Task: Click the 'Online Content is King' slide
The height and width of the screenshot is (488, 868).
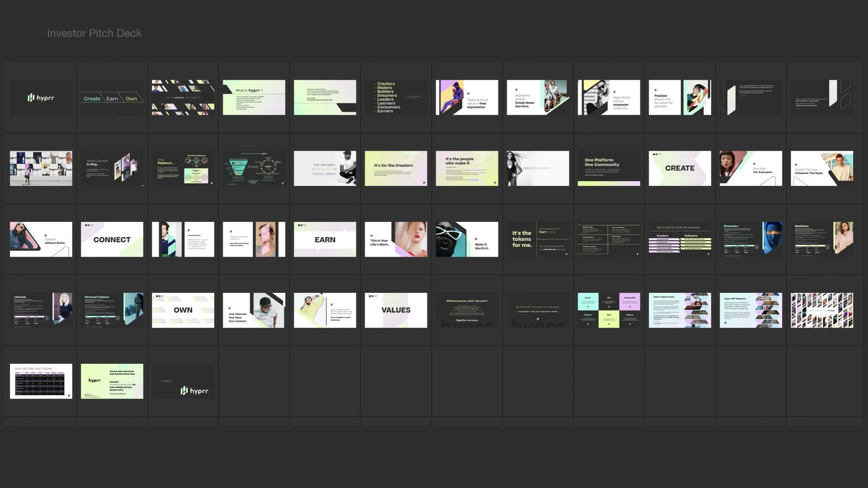Action: coord(112,168)
